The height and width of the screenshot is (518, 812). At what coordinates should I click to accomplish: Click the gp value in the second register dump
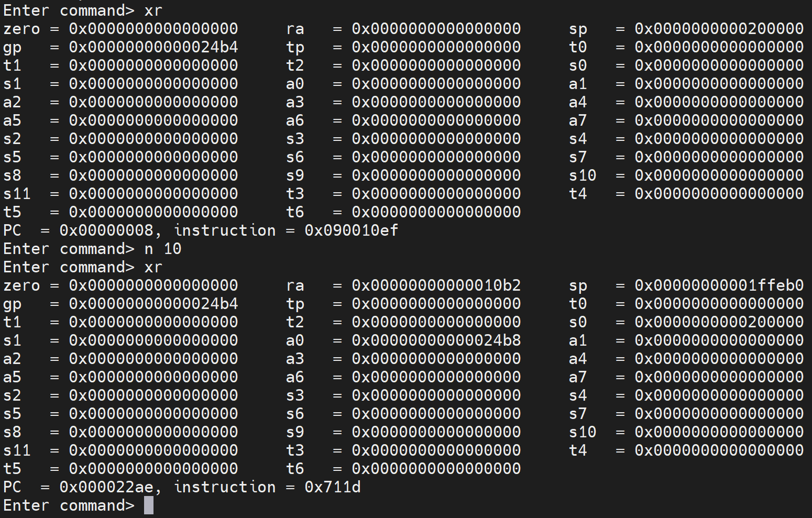(153, 304)
